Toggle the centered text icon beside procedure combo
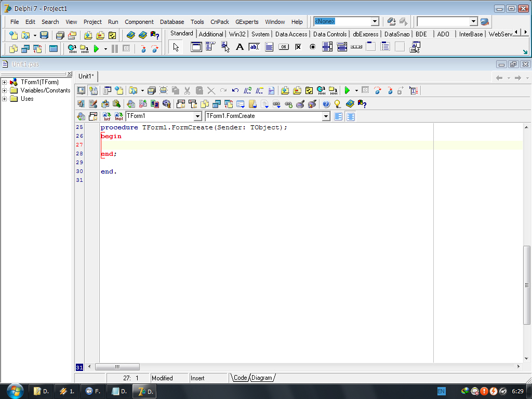This screenshot has width=532, height=399. (x=351, y=116)
